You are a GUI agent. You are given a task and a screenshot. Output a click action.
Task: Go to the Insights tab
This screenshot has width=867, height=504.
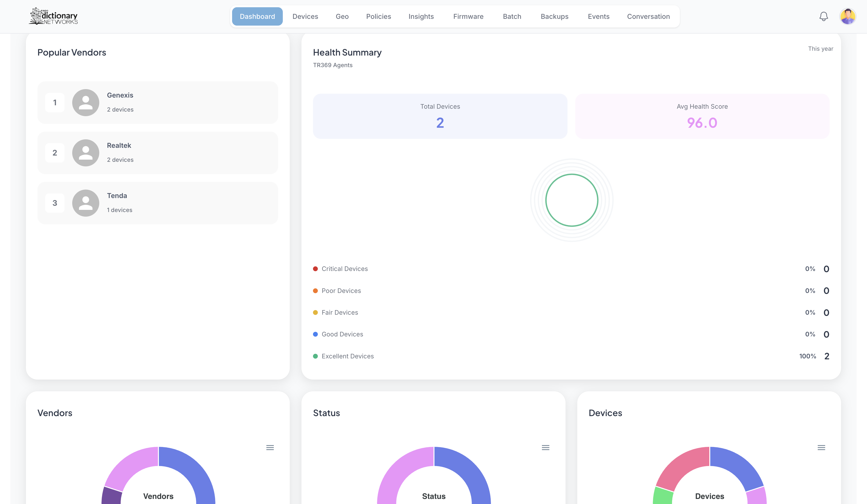coord(421,16)
